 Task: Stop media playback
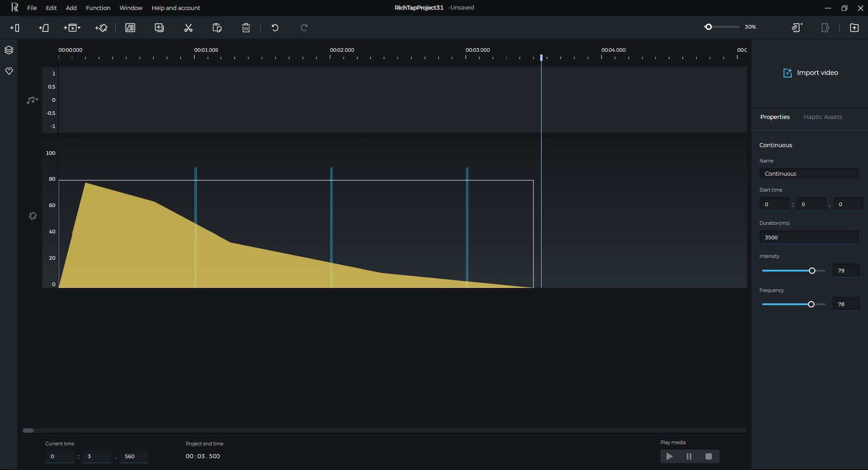click(x=709, y=456)
